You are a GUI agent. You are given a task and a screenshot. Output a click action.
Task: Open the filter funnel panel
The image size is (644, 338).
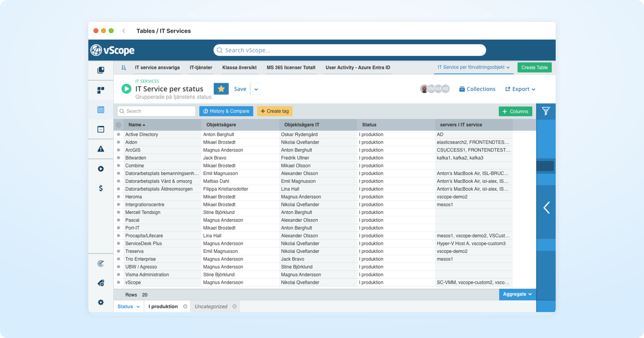tap(546, 111)
